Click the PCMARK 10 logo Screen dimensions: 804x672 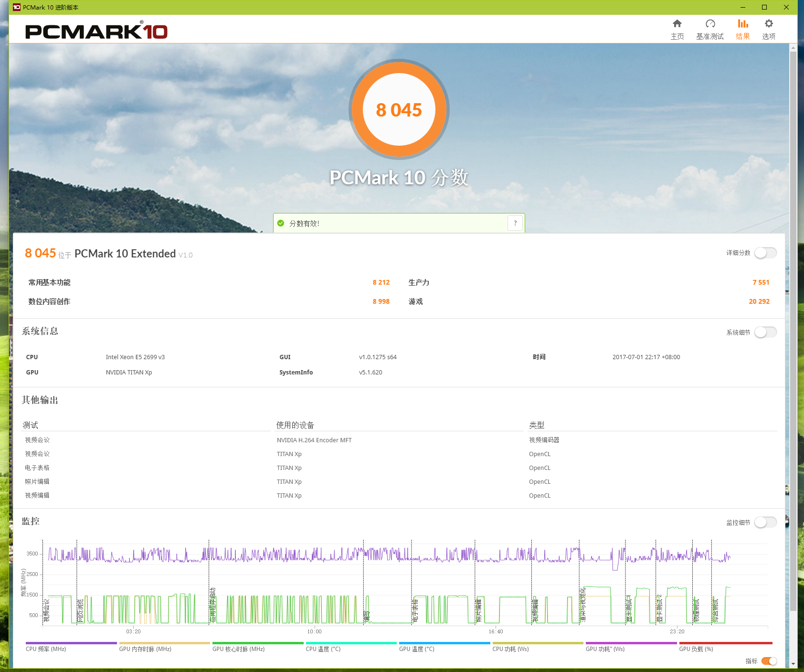95,30
